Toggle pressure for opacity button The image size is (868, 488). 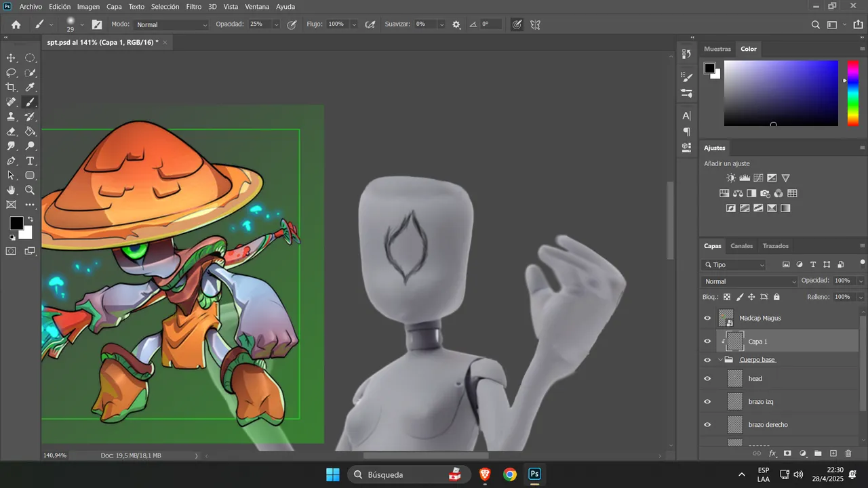pos(292,24)
